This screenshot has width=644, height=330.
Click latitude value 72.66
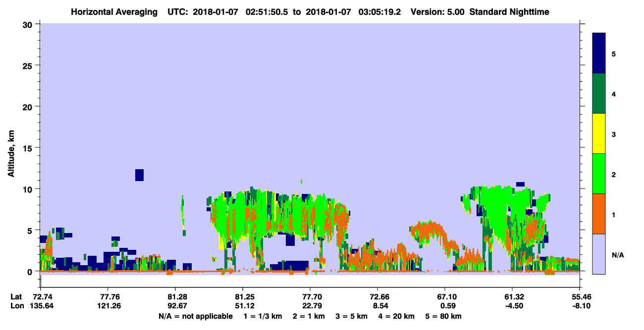pyautogui.click(x=377, y=297)
